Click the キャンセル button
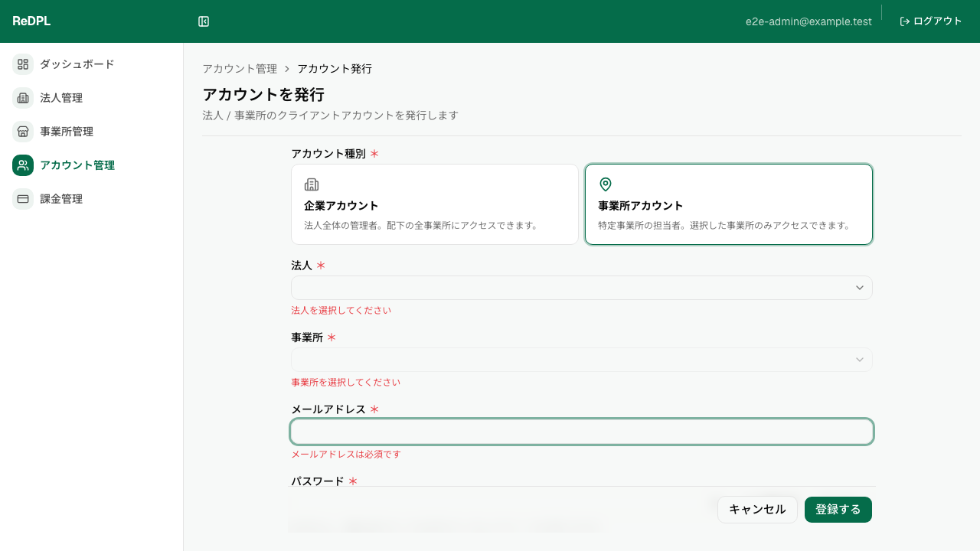Image resolution: width=980 pixels, height=551 pixels. (x=757, y=510)
